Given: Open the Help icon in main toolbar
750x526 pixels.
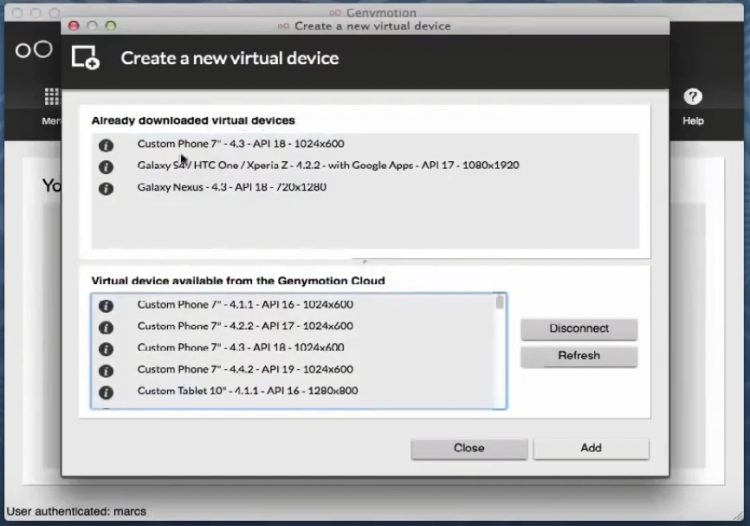Looking at the screenshot, I should pos(692,98).
